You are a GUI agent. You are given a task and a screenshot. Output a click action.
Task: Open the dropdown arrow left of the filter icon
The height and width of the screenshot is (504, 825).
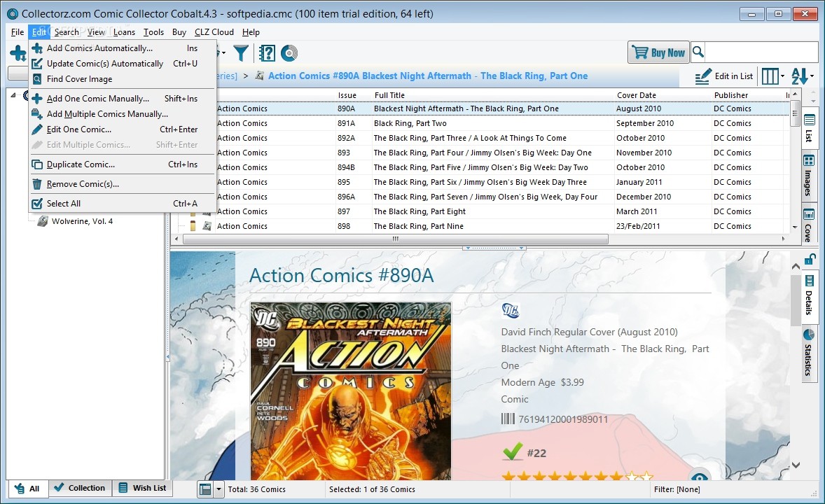(223, 53)
